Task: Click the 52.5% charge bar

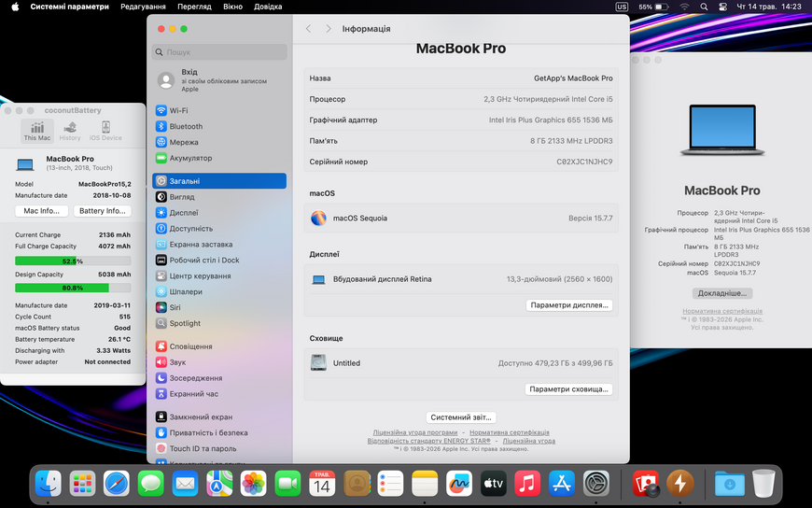Action: [x=73, y=261]
